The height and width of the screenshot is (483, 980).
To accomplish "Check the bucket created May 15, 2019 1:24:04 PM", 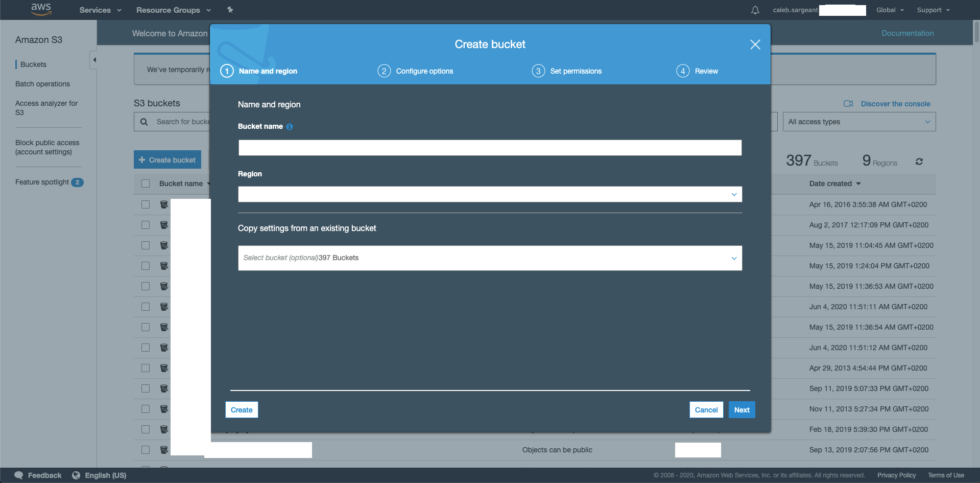I will (x=146, y=266).
